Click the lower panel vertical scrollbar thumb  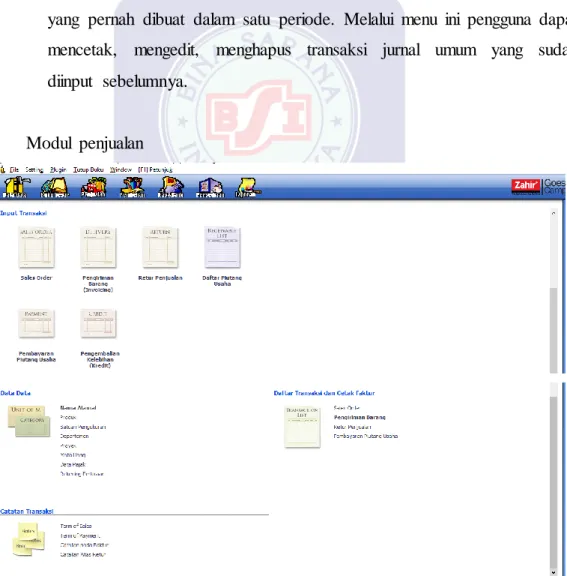tap(553, 481)
